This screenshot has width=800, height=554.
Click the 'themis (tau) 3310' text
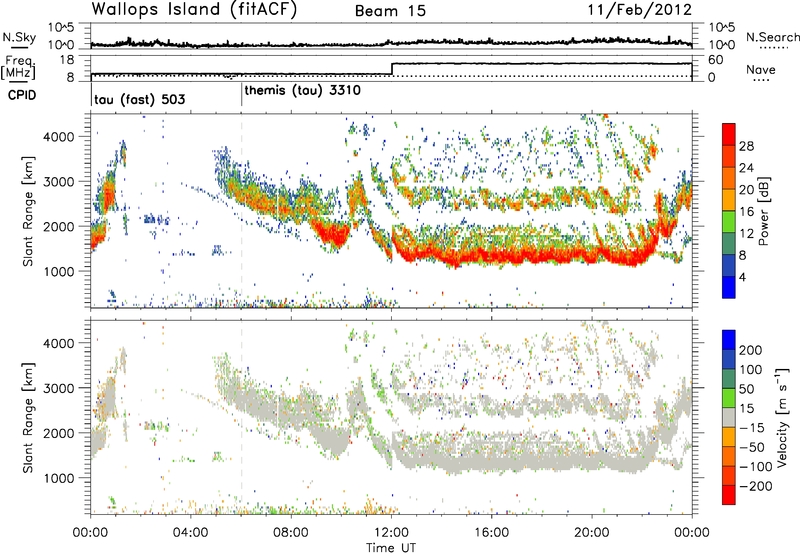[303, 91]
